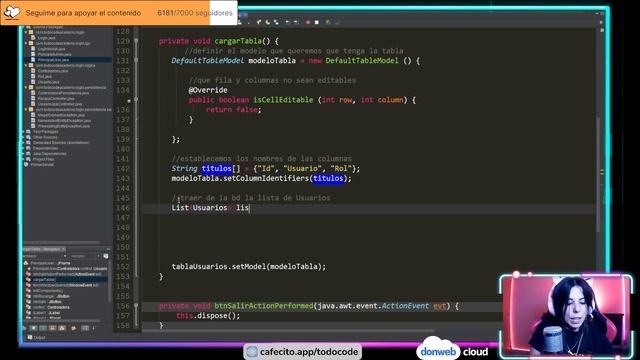Open Rol.java in the project tree

44,76
